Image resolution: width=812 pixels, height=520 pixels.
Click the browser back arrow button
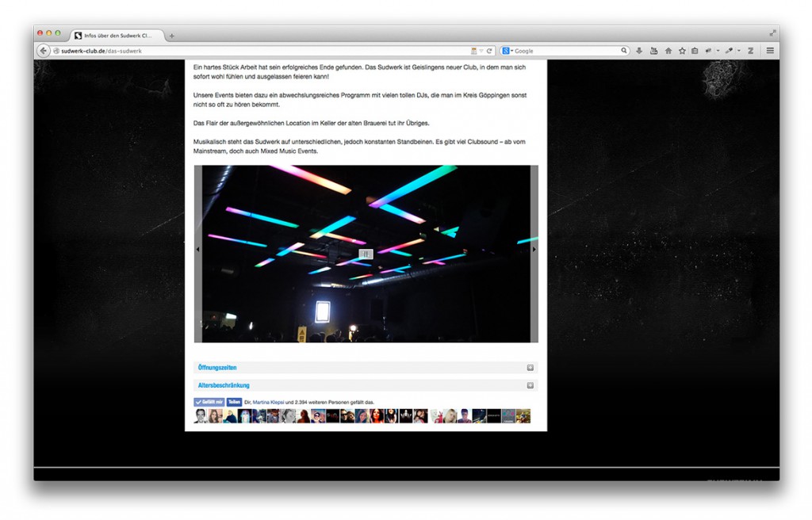(44, 51)
